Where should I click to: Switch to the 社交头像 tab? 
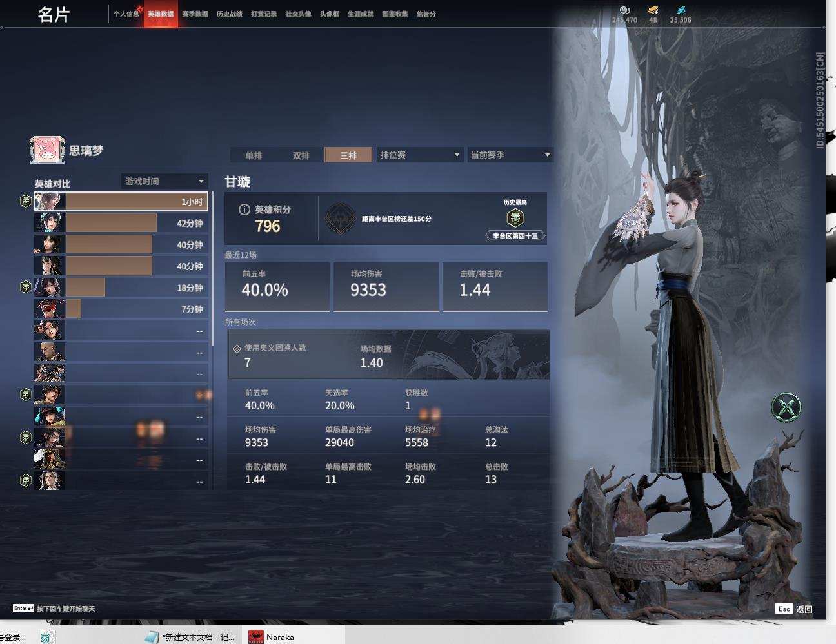[x=298, y=14]
